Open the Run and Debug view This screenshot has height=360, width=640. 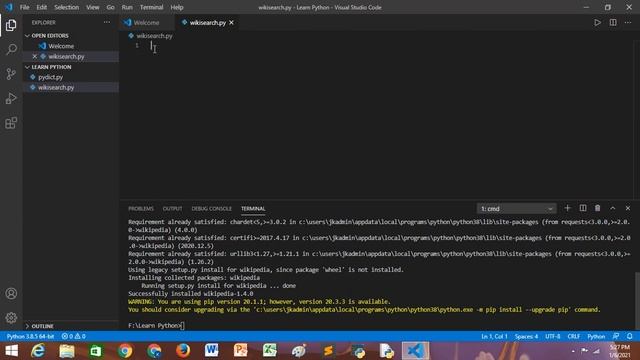pos(11,98)
